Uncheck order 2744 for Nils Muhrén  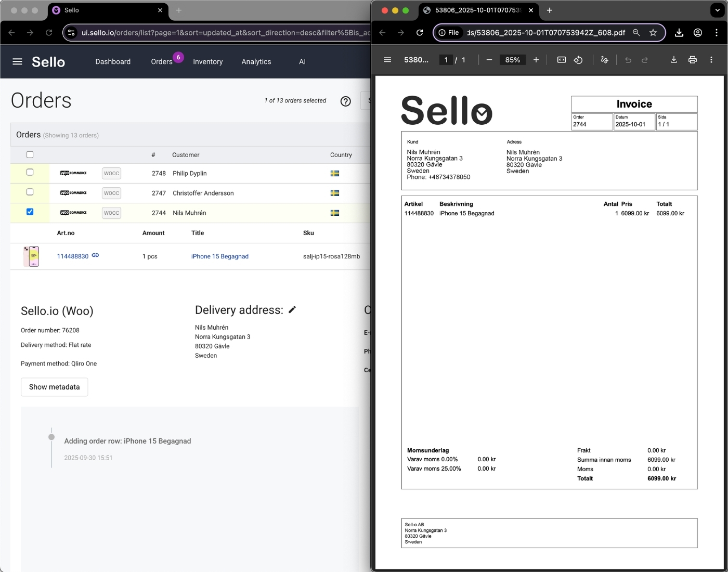[30, 212]
